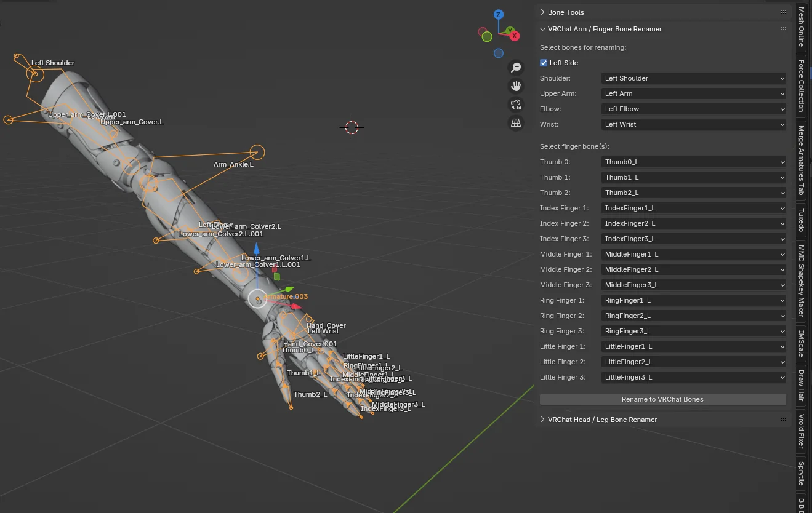Viewport: 812px width, 513px height.
Task: Click the X axis on navigation gizmo
Action: coord(515,36)
